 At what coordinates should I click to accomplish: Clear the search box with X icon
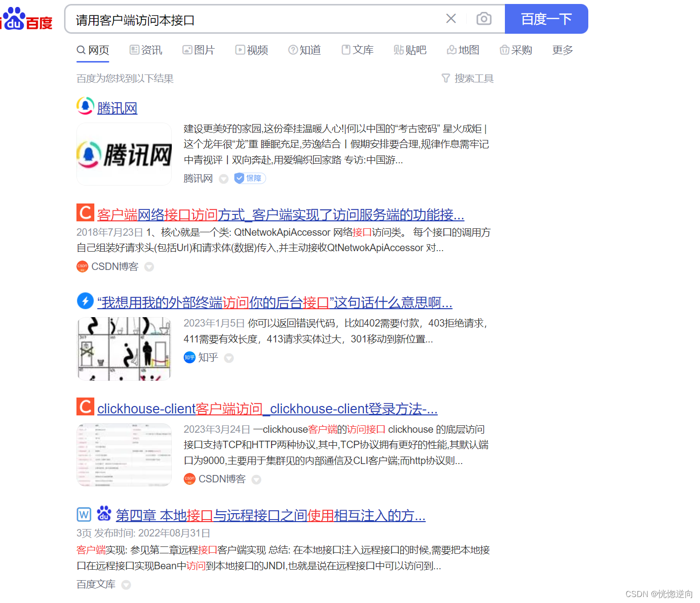pyautogui.click(x=451, y=19)
